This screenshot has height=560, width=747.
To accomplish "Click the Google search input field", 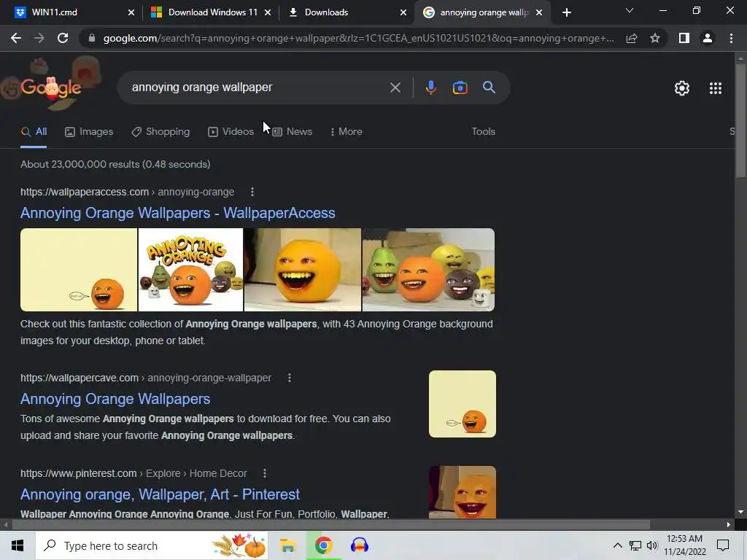I will [258, 87].
